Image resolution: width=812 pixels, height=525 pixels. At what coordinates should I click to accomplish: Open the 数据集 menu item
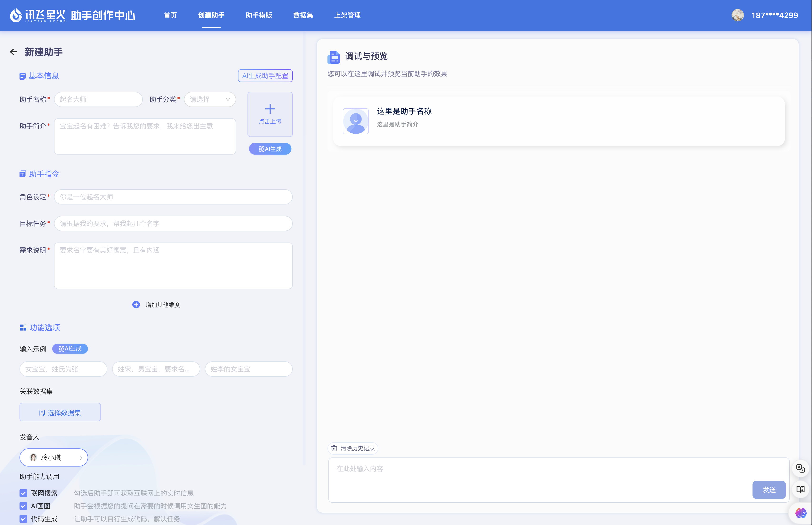303,15
